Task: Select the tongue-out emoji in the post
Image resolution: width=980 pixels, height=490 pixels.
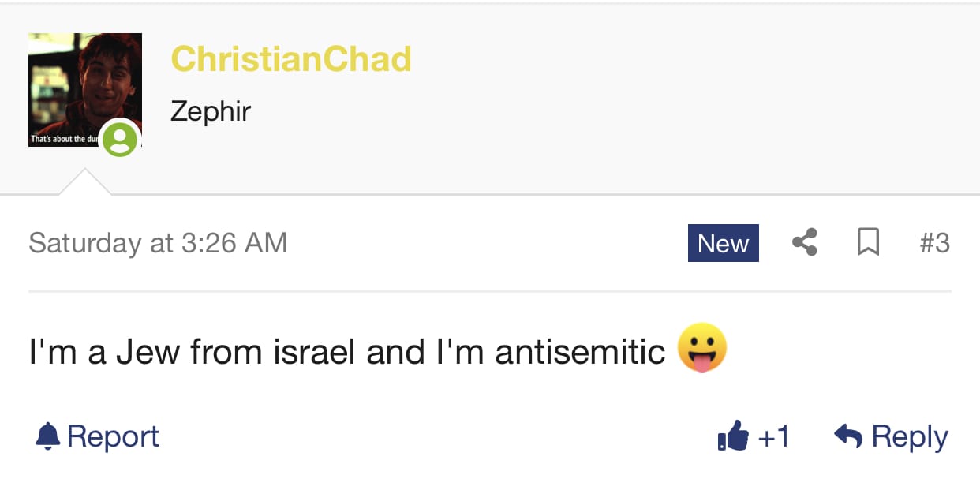Action: point(701,348)
